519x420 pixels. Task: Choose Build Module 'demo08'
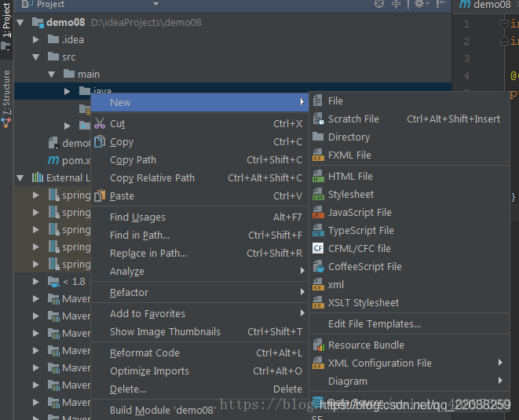[199, 410]
